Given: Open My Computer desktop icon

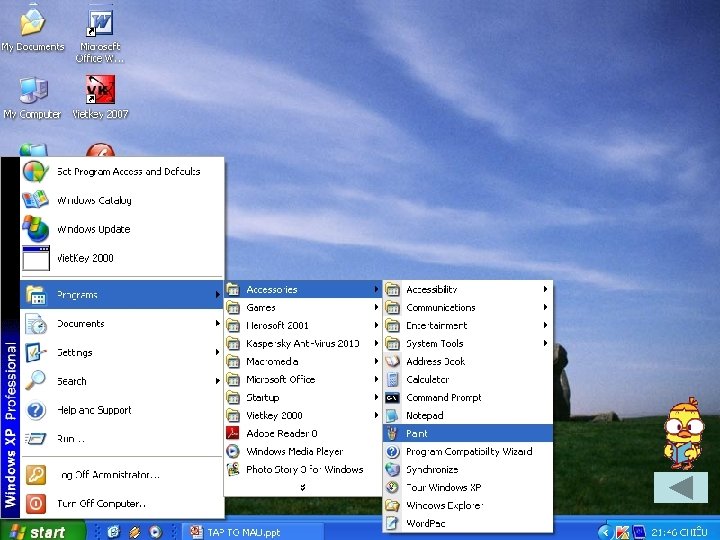Looking at the screenshot, I should [32, 97].
